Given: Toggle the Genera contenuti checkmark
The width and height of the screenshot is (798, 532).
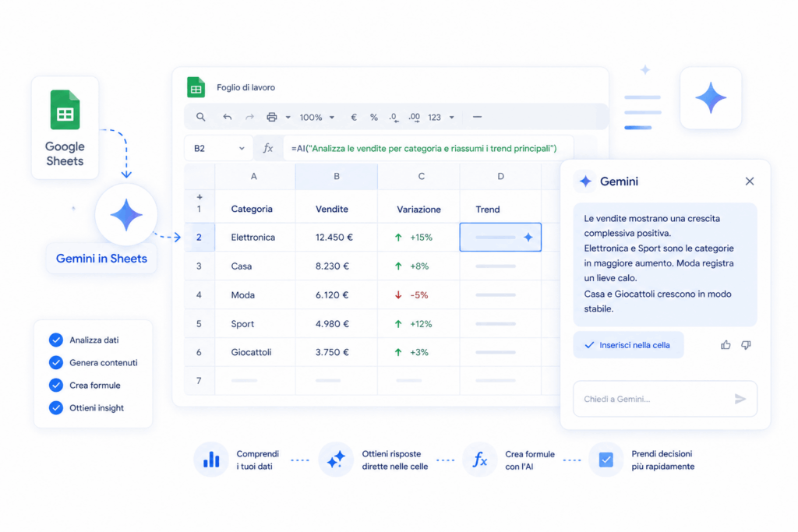Looking at the screenshot, I should (56, 362).
